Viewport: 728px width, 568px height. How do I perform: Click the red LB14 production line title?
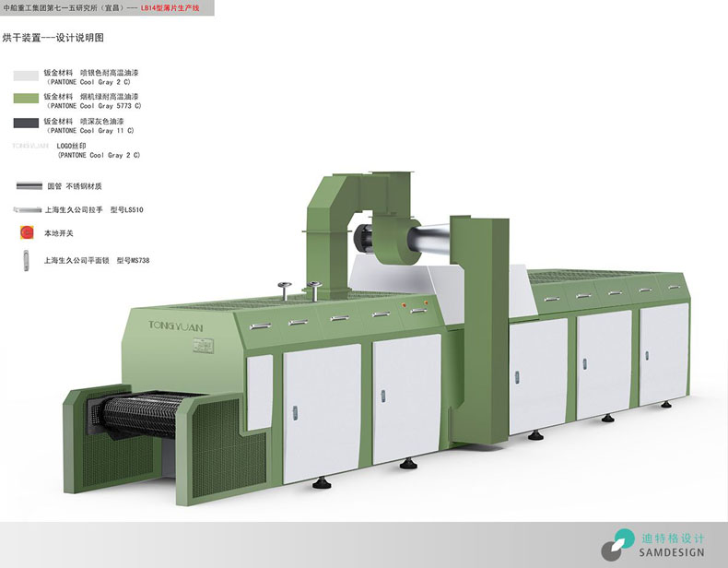[180, 8]
